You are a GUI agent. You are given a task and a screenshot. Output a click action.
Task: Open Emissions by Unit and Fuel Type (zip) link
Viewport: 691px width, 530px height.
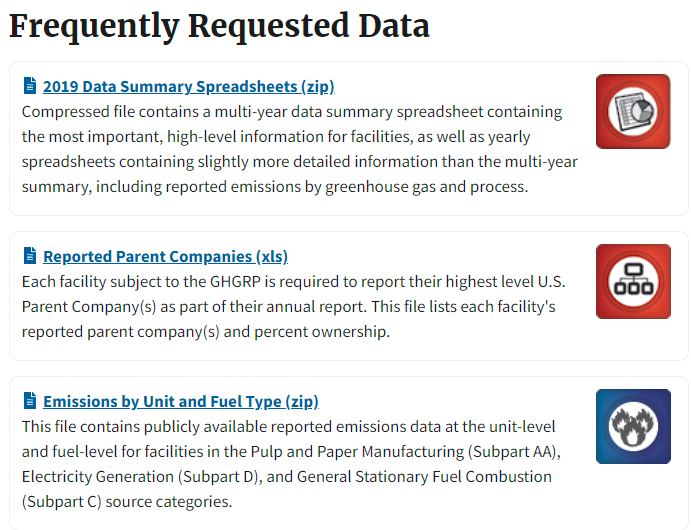180,401
